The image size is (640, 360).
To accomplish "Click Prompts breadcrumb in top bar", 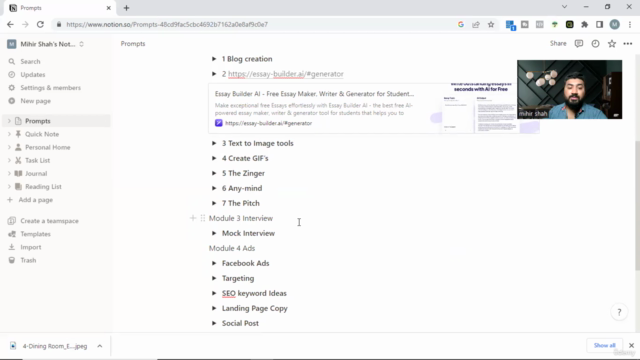I will pos(133,44).
